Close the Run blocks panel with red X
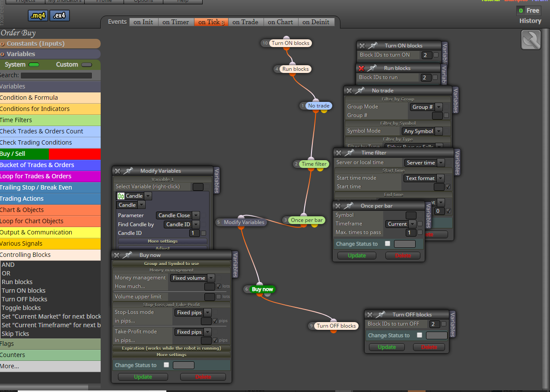The image size is (550, 392). [x=361, y=68]
